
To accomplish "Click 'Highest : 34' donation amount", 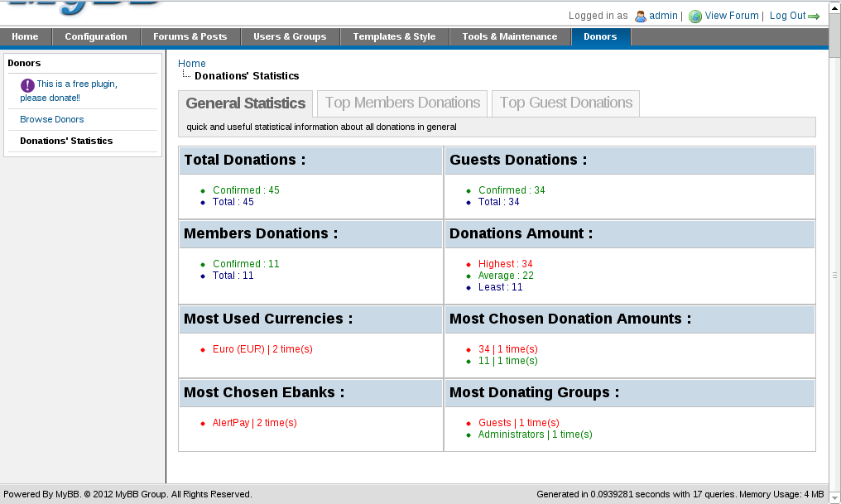I will 505,263.
